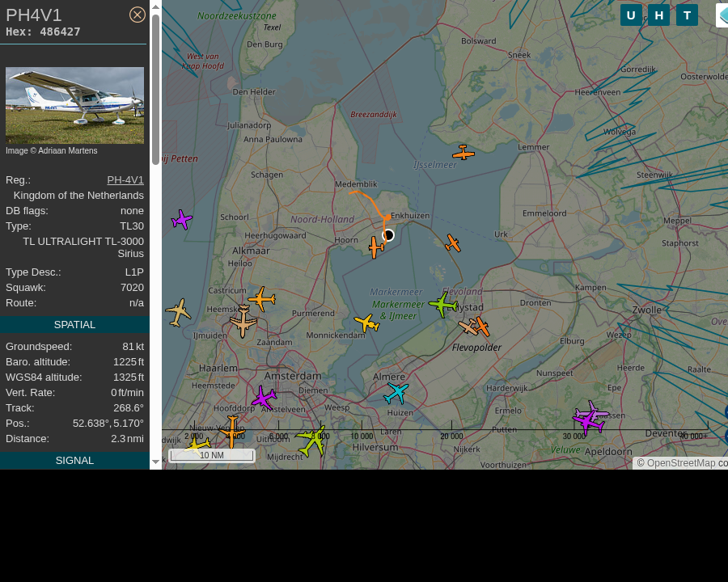
Task: Click the Squawk value 7020
Action: (x=133, y=288)
